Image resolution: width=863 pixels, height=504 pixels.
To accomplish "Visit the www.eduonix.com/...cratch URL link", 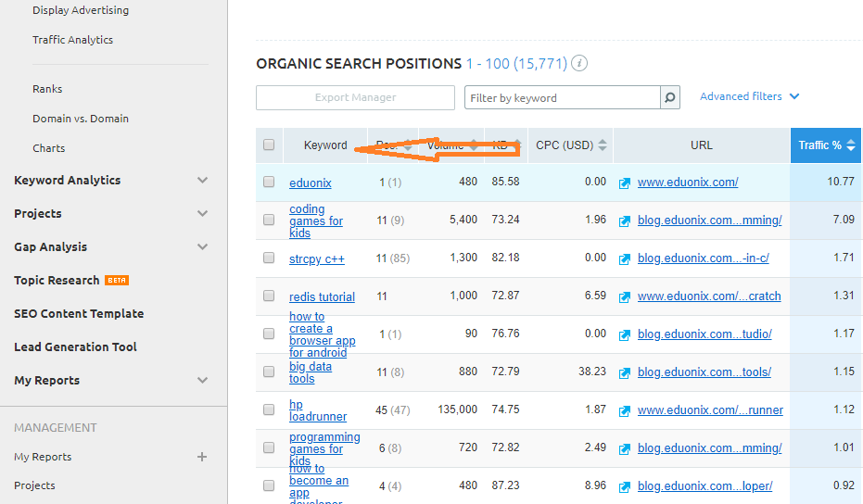I will (x=709, y=296).
